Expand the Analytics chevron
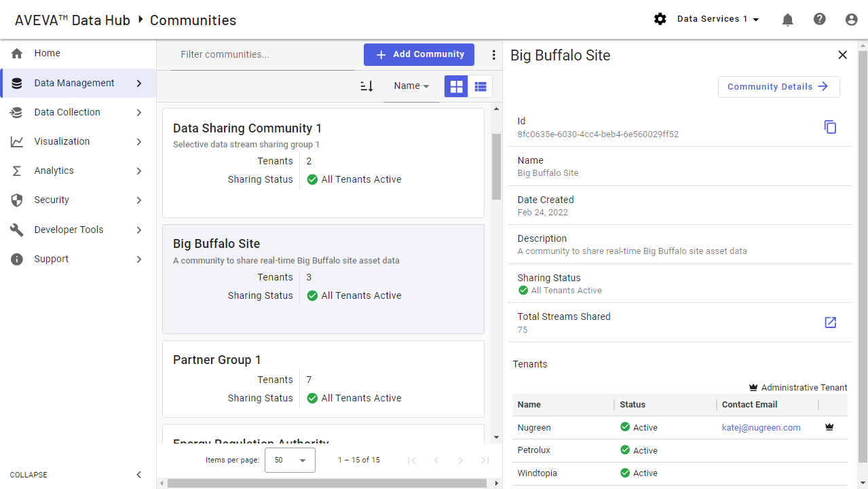 [139, 170]
